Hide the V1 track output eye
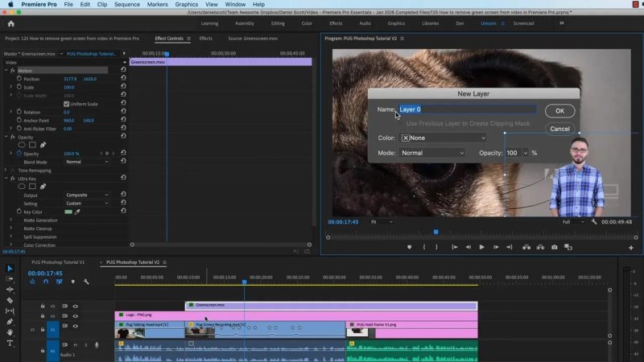 point(75,327)
